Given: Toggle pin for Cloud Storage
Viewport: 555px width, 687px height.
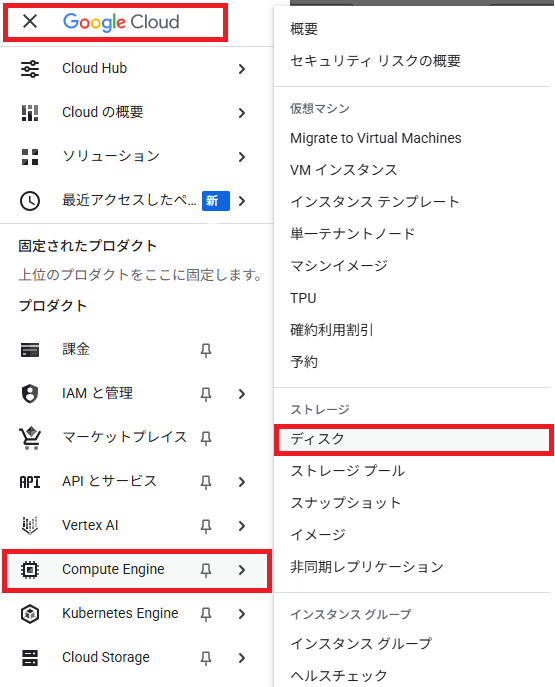Looking at the screenshot, I should (x=206, y=658).
